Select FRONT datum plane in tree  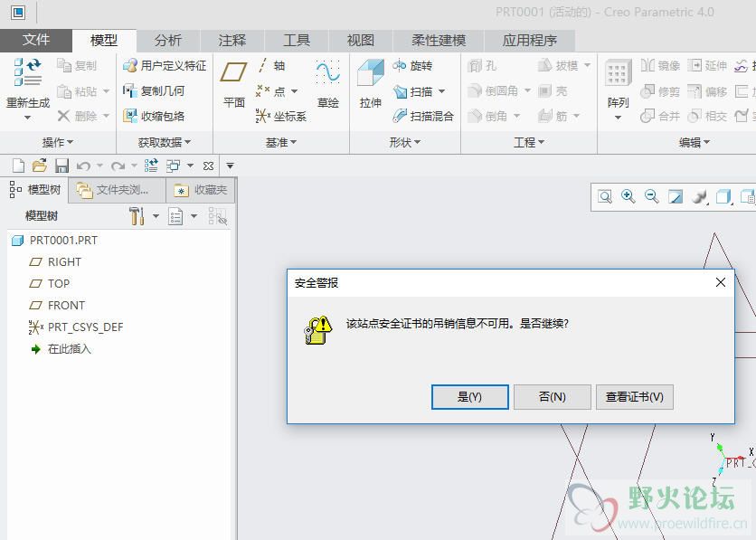coord(57,305)
